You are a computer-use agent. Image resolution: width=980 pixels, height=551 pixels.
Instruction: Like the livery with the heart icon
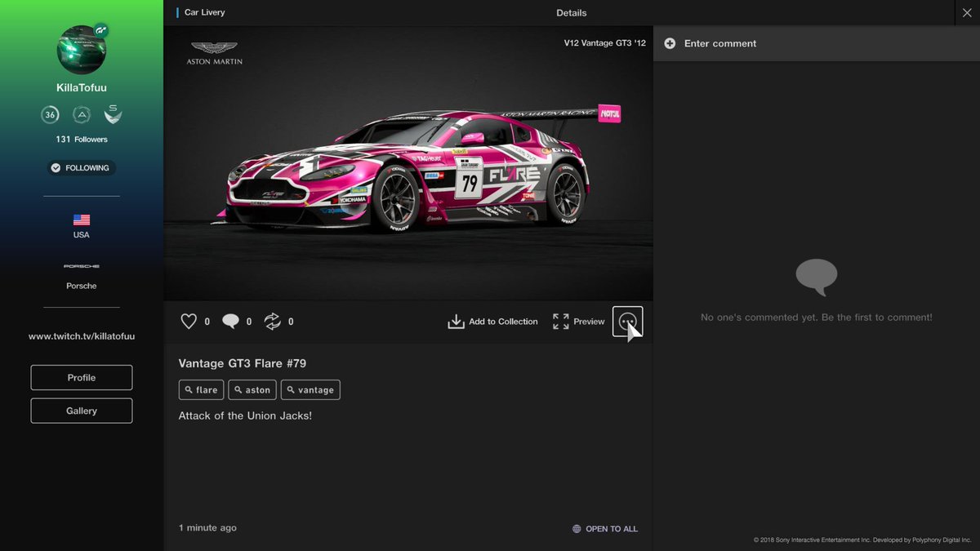189,322
